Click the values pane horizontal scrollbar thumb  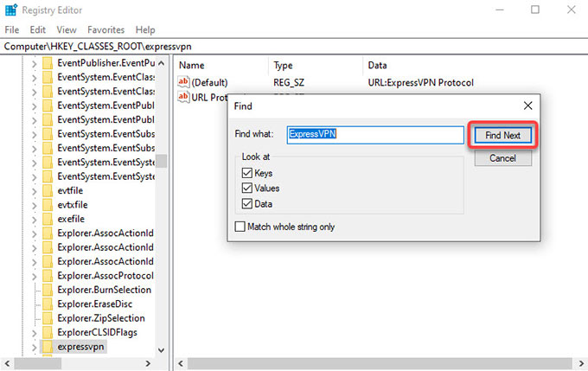click(380, 363)
